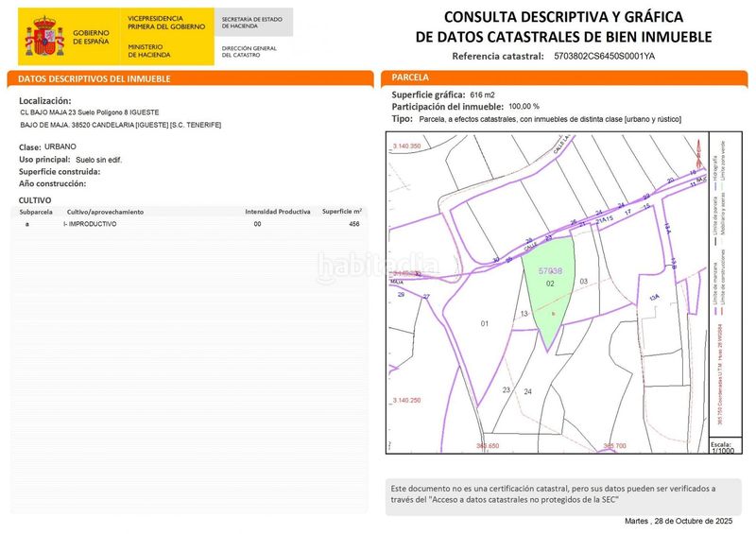Viewport: 756px width, 534px height.
Task: Click the 'Cultivo/aprovechamiento' column header
Action: point(105,212)
